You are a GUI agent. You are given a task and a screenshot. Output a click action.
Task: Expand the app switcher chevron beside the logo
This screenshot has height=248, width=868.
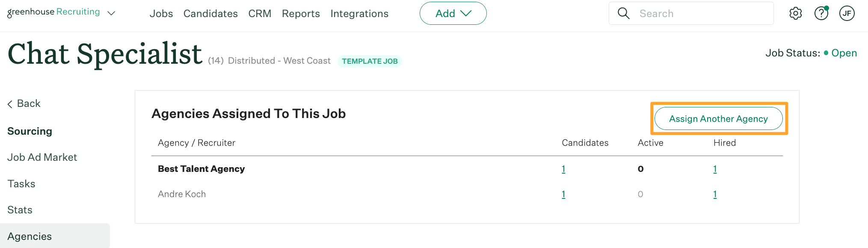111,13
